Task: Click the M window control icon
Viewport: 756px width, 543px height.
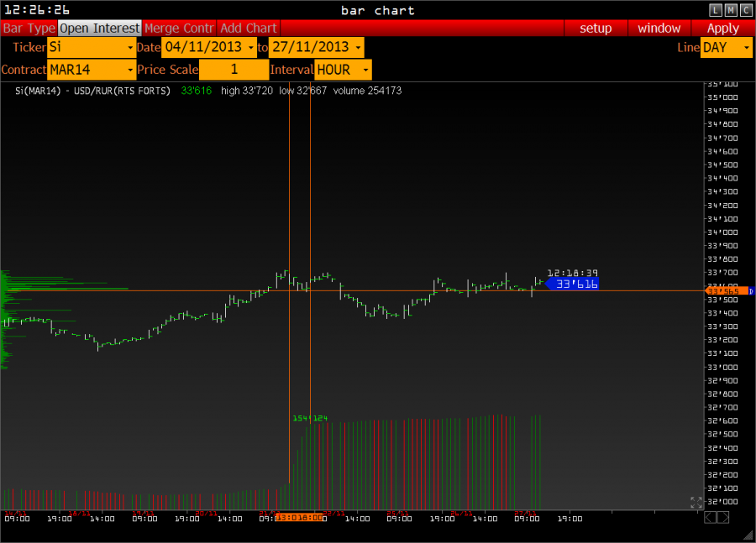Action: point(731,10)
